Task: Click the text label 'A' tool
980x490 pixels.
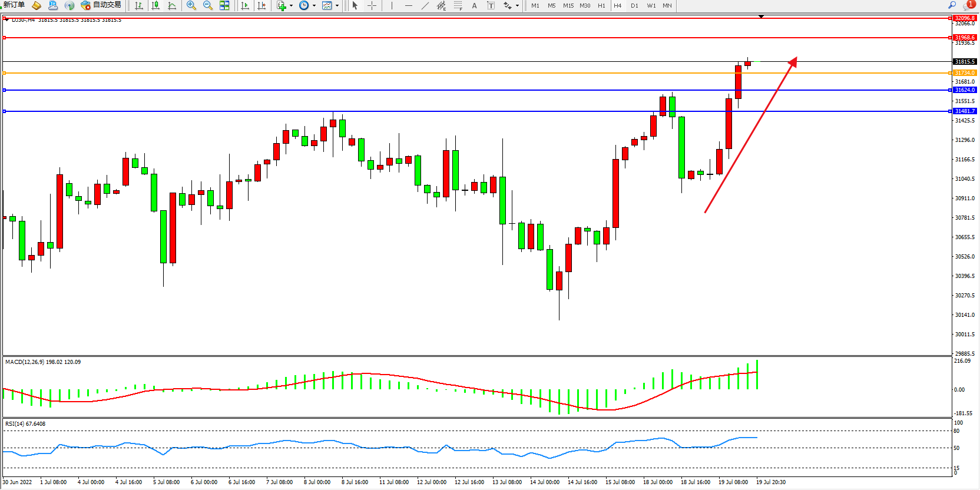Action: pyautogui.click(x=474, y=5)
